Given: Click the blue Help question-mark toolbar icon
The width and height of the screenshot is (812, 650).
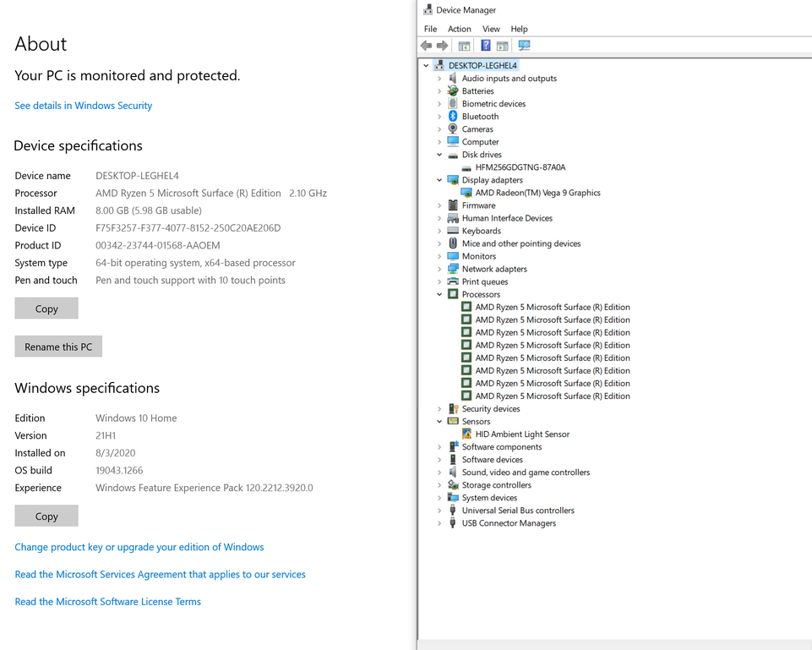Looking at the screenshot, I should pos(486,46).
